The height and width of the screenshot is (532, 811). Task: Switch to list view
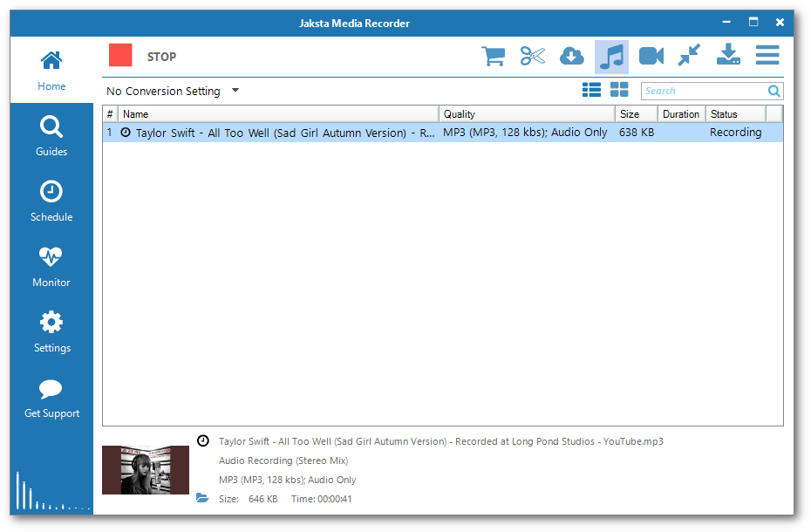[x=592, y=90]
